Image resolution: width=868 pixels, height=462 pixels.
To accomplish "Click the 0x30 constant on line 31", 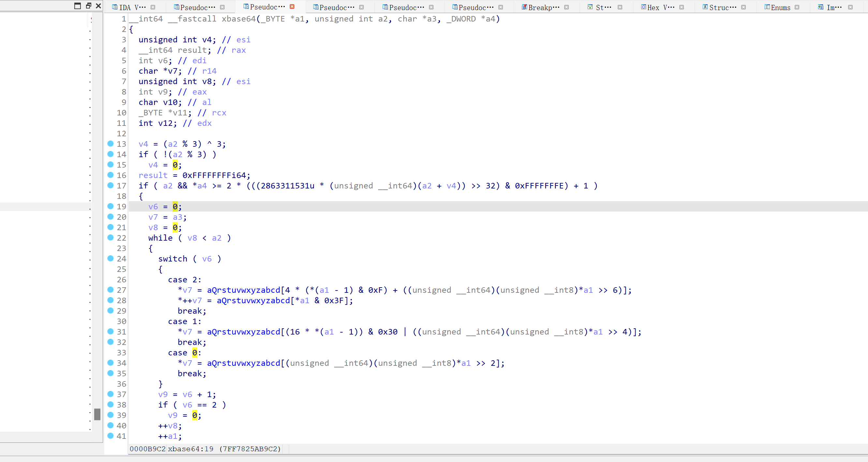I will click(x=388, y=332).
